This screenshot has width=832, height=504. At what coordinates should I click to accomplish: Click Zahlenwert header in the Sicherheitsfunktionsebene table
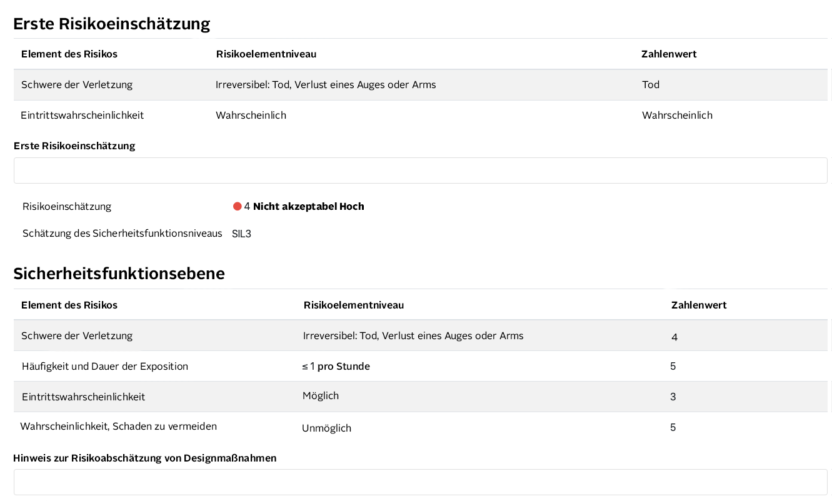click(x=698, y=305)
